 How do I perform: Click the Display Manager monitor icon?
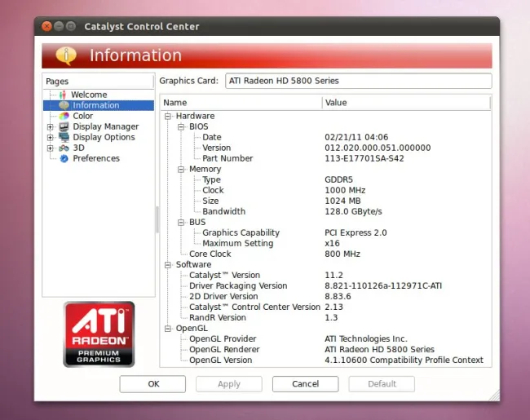(x=63, y=126)
